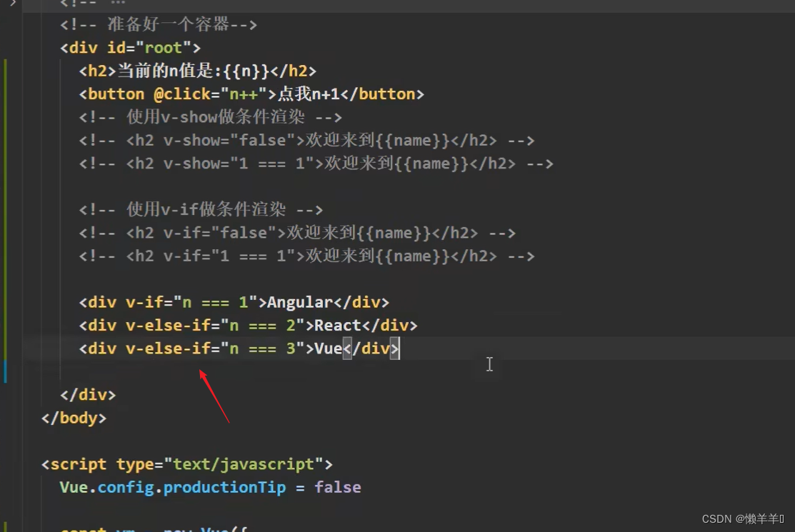
Task: Place cursor after the word Vue in the div
Action: [343, 349]
